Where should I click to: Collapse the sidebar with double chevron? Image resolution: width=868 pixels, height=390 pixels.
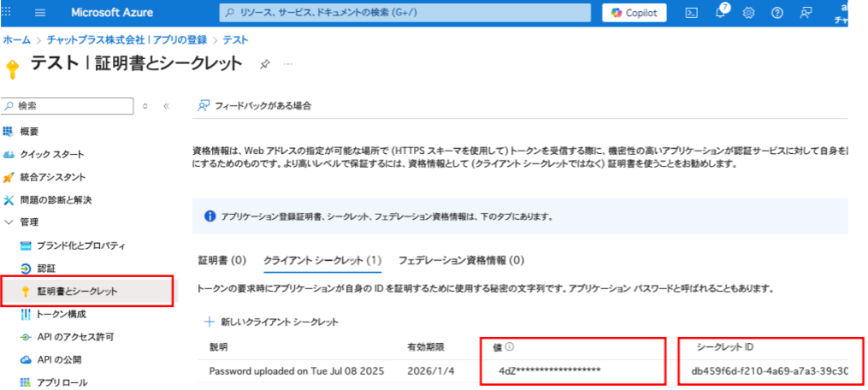tap(166, 106)
